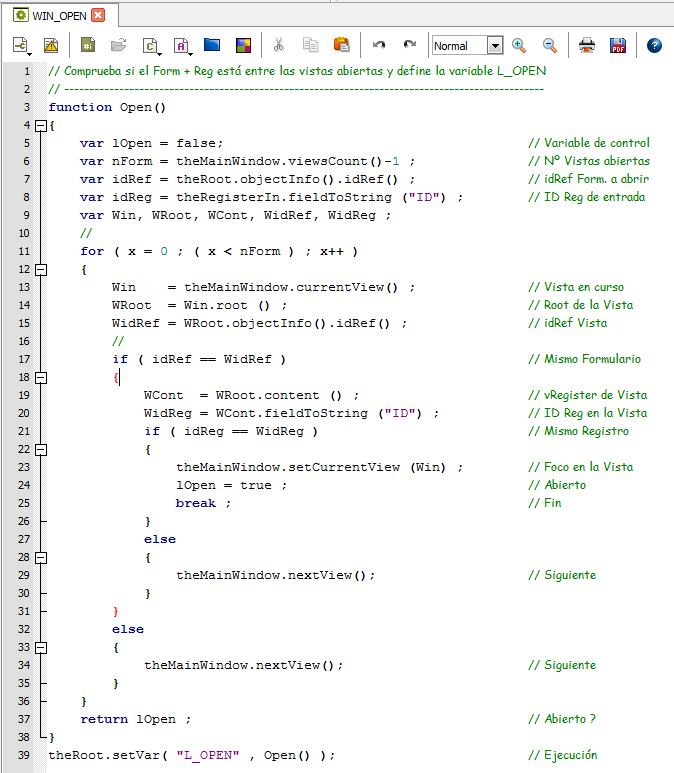
Task: Click the 'for' keyword on line 11
Action: pos(92,251)
